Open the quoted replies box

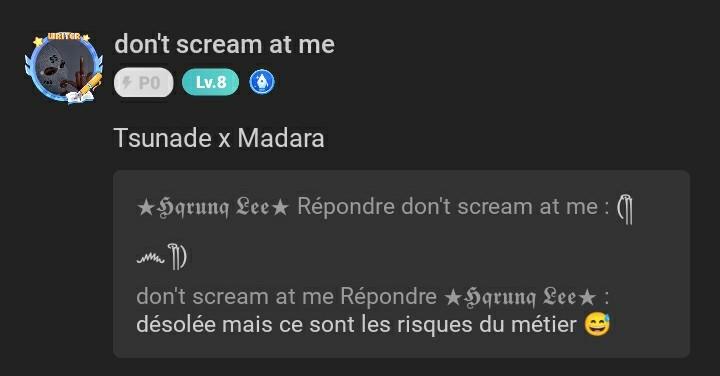[x=401, y=264]
